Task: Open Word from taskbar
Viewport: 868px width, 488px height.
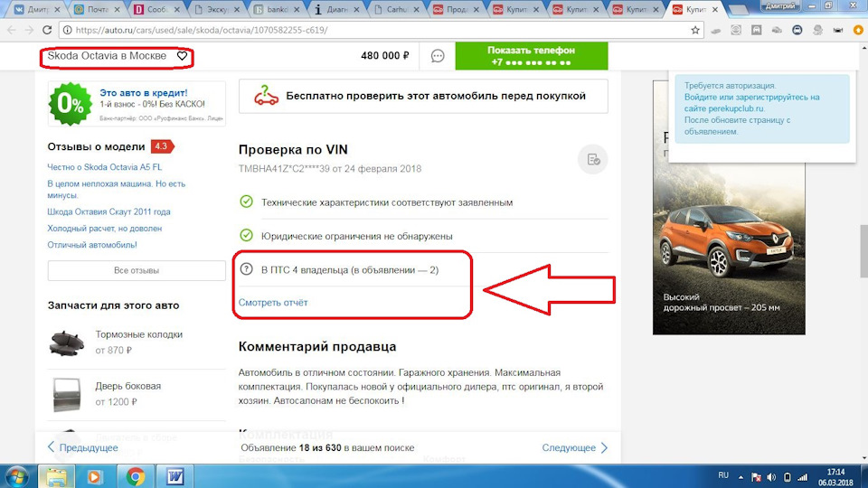Action: 175,476
